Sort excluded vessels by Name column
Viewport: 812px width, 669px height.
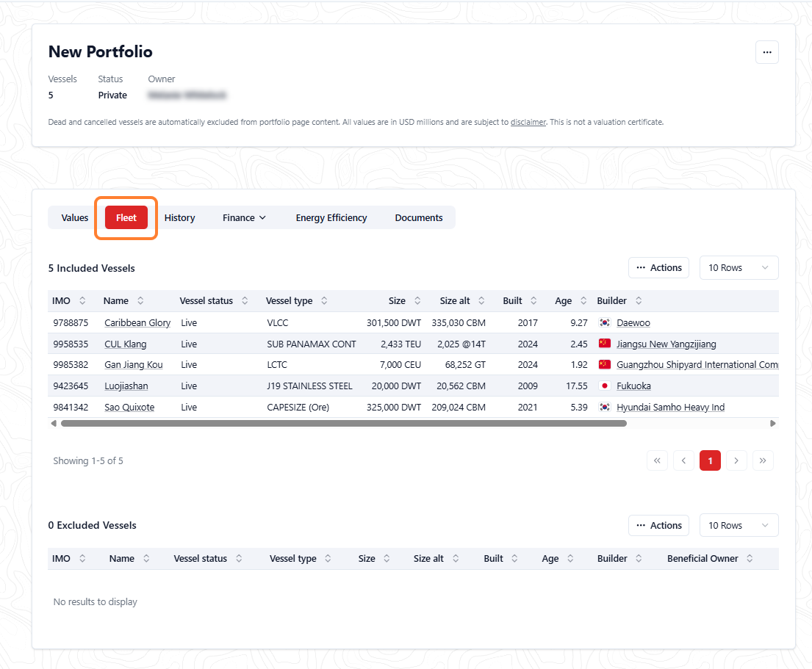click(146, 558)
